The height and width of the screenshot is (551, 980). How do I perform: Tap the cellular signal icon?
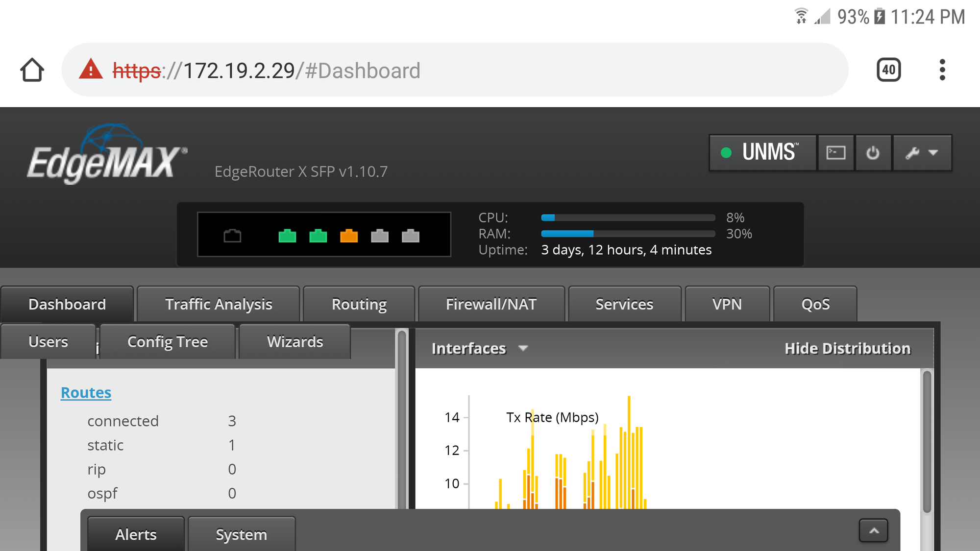(x=822, y=16)
